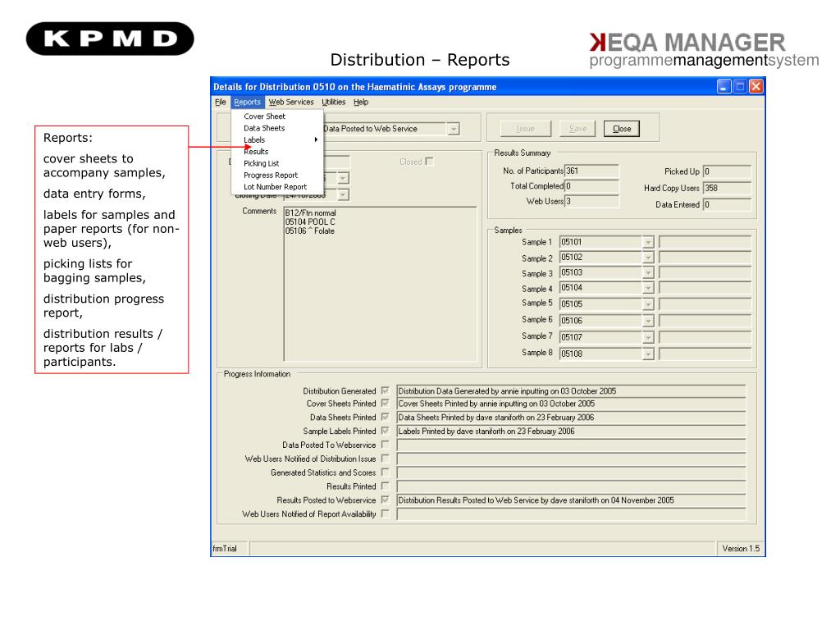Open the File menu

click(220, 103)
